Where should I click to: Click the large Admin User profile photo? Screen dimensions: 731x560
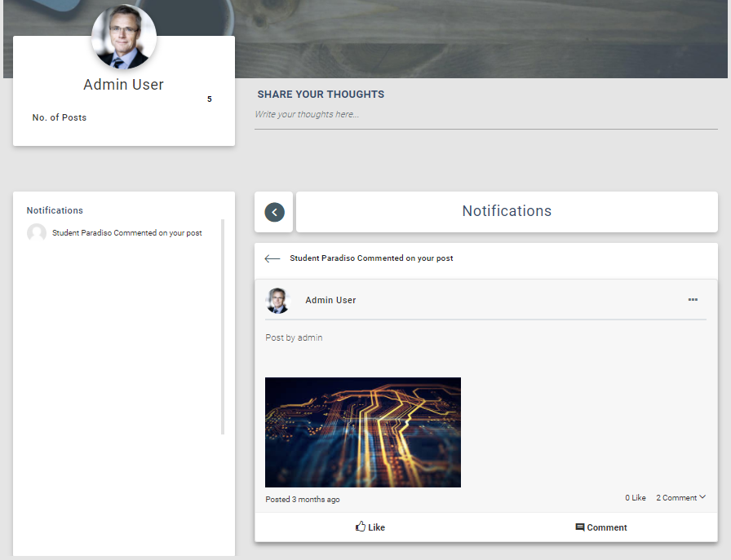(124, 37)
